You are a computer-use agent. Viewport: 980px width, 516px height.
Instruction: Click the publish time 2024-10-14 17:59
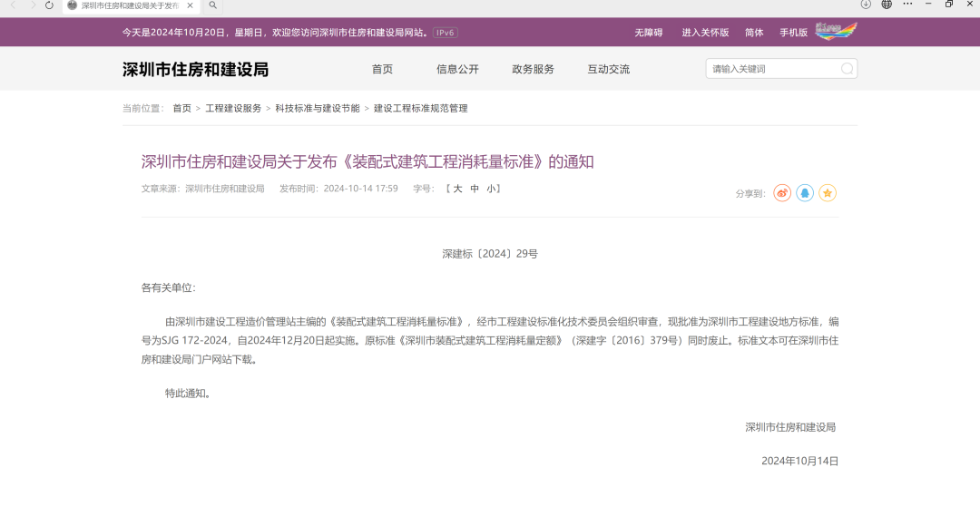360,189
